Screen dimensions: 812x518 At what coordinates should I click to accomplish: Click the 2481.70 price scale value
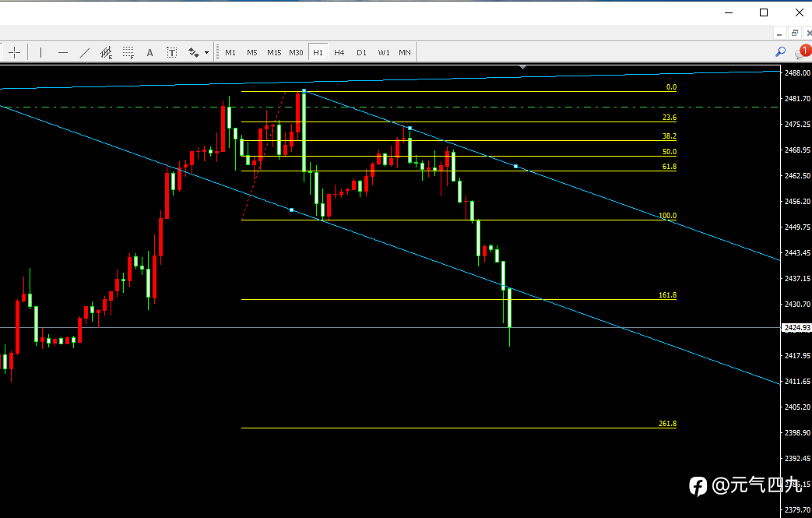click(797, 98)
